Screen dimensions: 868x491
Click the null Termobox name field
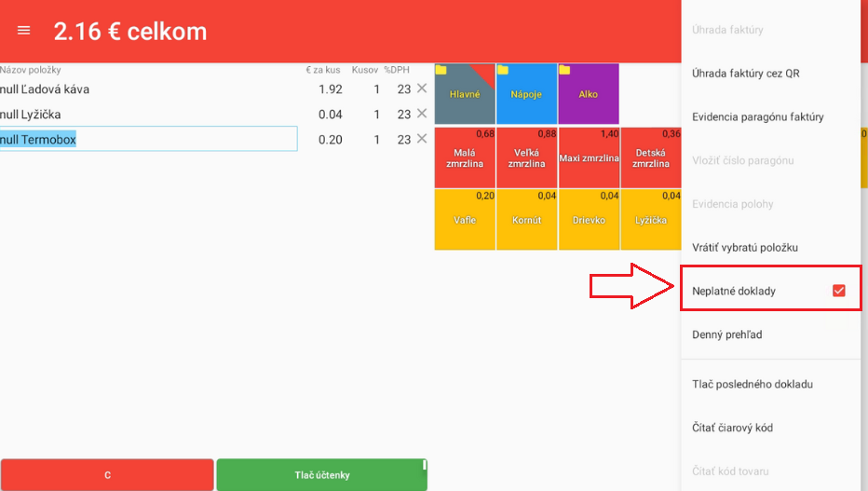pos(149,139)
